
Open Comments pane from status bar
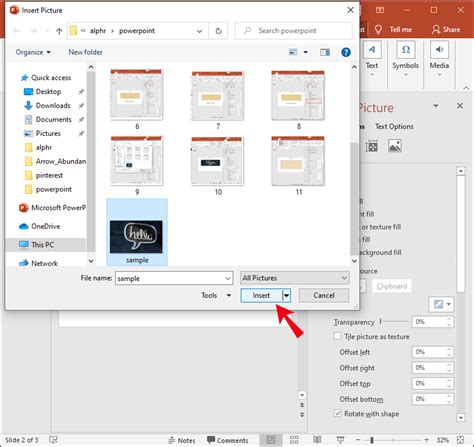pos(228,440)
